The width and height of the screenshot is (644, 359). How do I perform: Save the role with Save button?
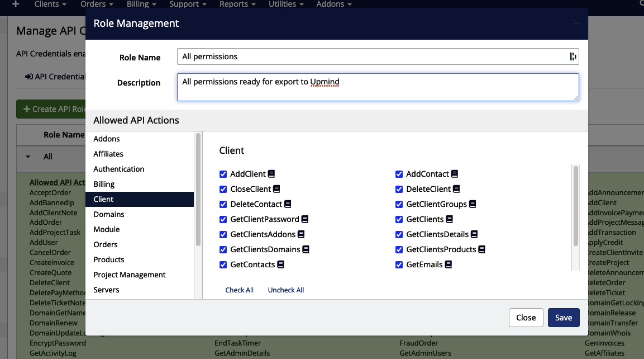pos(564,318)
